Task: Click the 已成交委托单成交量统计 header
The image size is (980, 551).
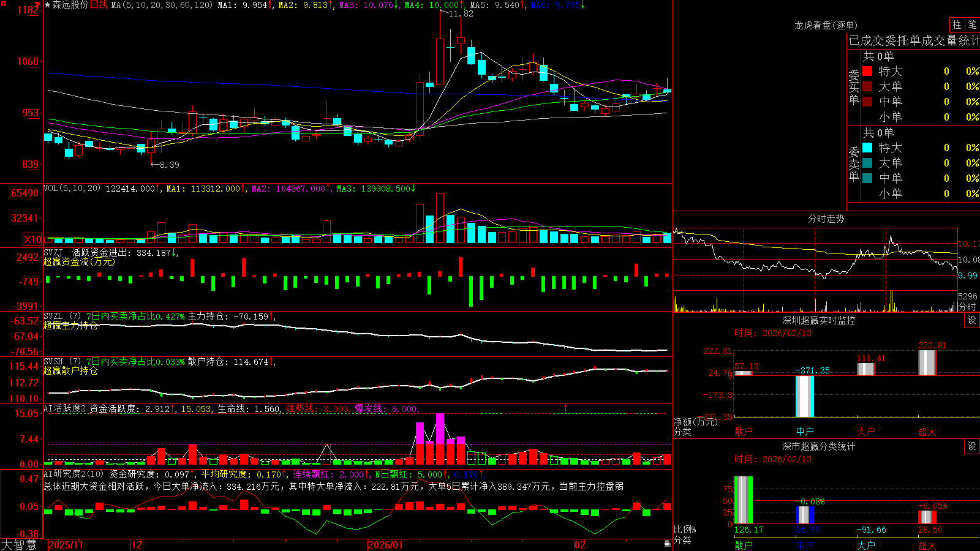Action: 914,41
